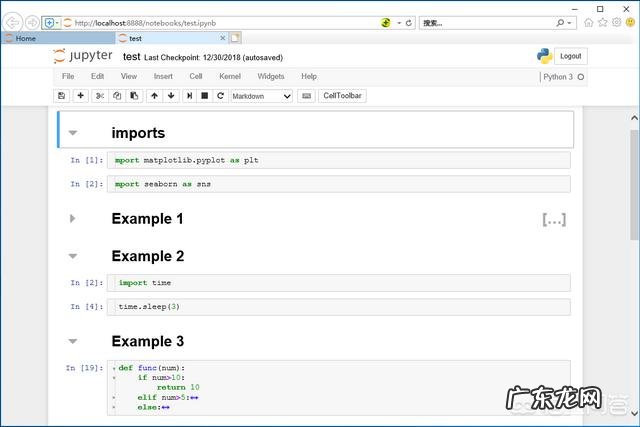Cut the selected cell with scissors icon
The image size is (640, 427).
[99, 96]
